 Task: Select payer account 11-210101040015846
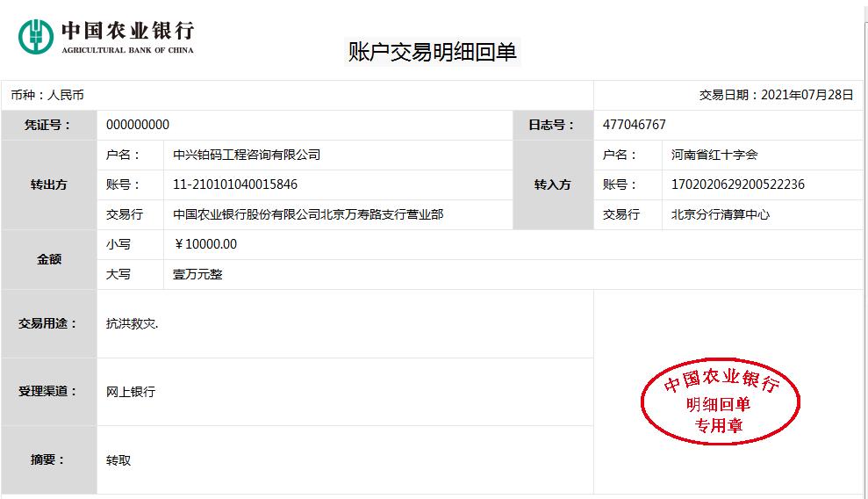pyautogui.click(x=235, y=185)
